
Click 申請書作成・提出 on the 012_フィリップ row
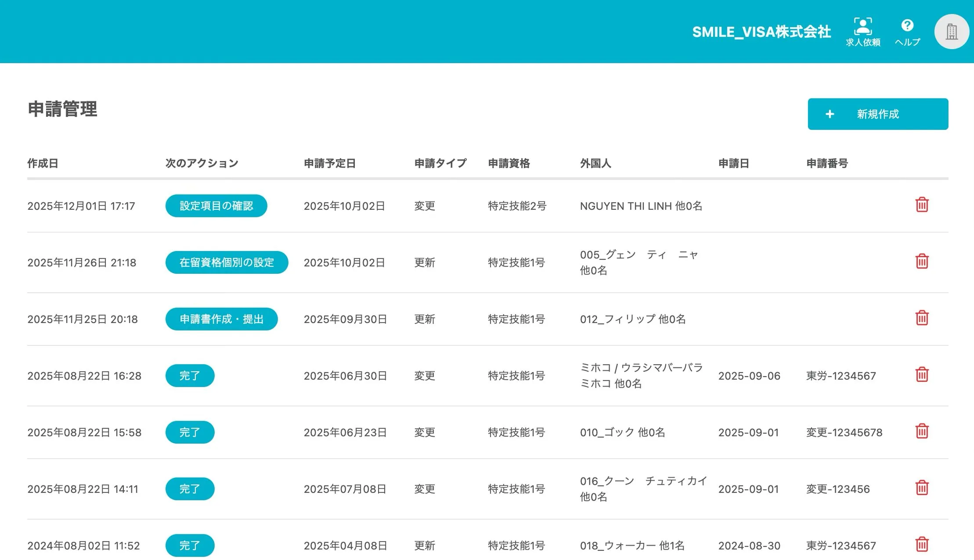221,319
